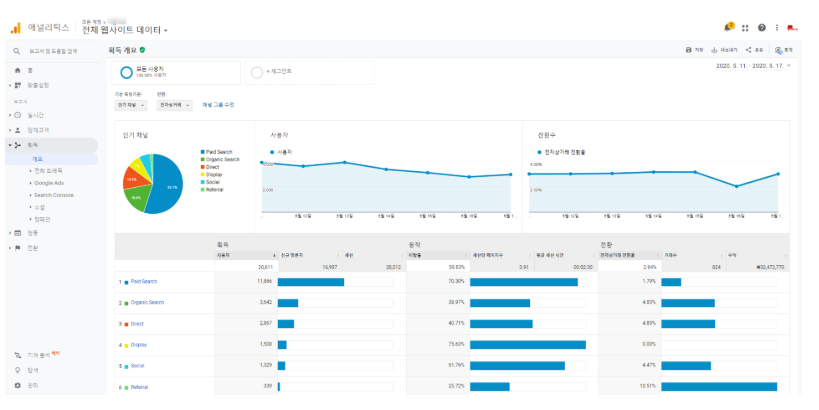Screen dimensions: 819x410
Task: Open the 전체 웹사이트 데이터 view selector
Action: tap(125, 30)
